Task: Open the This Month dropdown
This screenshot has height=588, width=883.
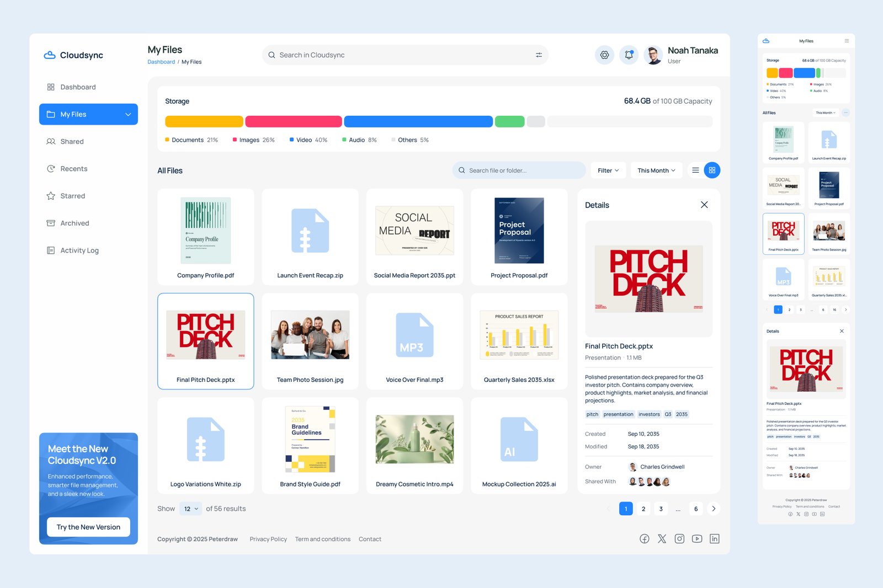Action: (x=656, y=170)
